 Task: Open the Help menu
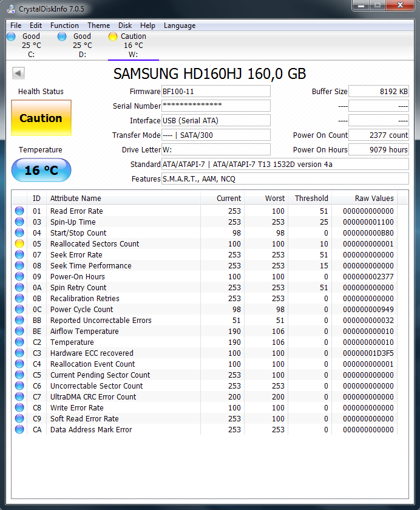tap(147, 25)
